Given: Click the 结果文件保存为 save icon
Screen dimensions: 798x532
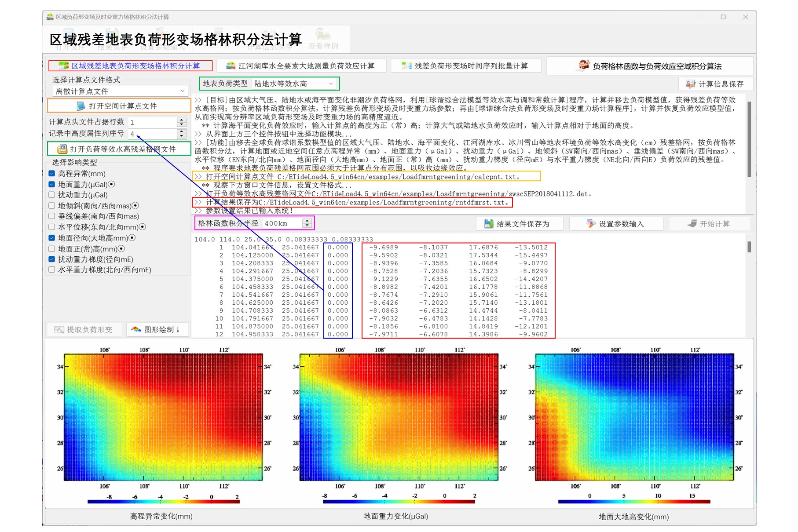Looking at the screenshot, I should click(489, 224).
